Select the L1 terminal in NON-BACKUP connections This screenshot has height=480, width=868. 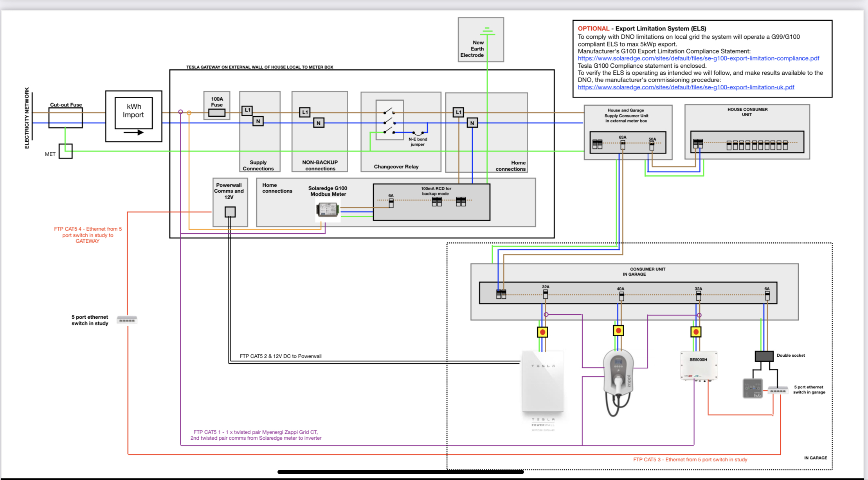[305, 112]
